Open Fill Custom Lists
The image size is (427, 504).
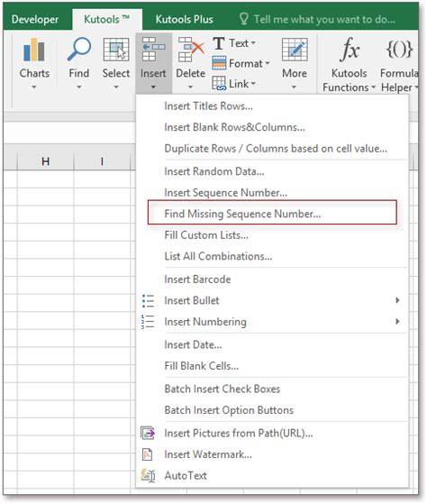point(272,235)
